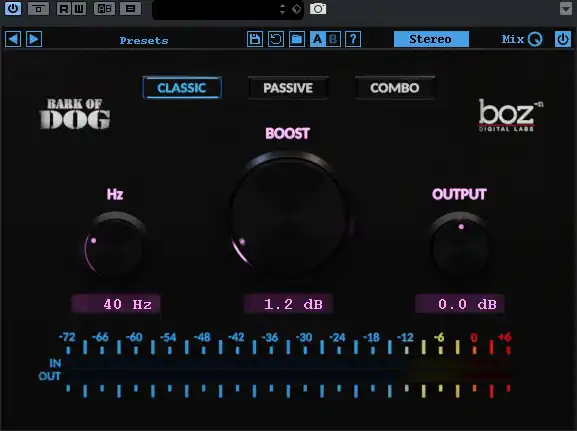Toggle the plugin bypass power button at right
This screenshot has width=577, height=431.
pyautogui.click(x=563, y=39)
